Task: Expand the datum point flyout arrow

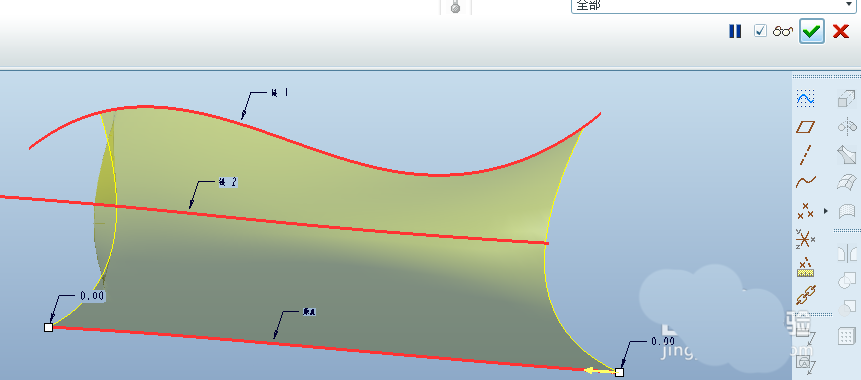Action: point(826,211)
